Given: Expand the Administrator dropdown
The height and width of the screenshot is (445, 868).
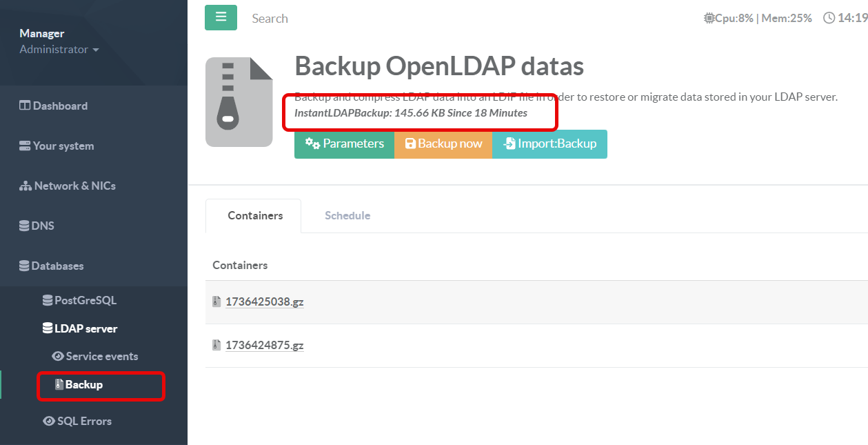Looking at the screenshot, I should pyautogui.click(x=59, y=50).
